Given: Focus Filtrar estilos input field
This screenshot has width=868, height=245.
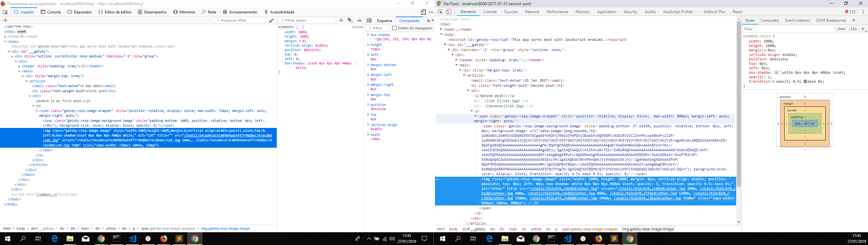Looking at the screenshot, I should pyautogui.click(x=307, y=21).
